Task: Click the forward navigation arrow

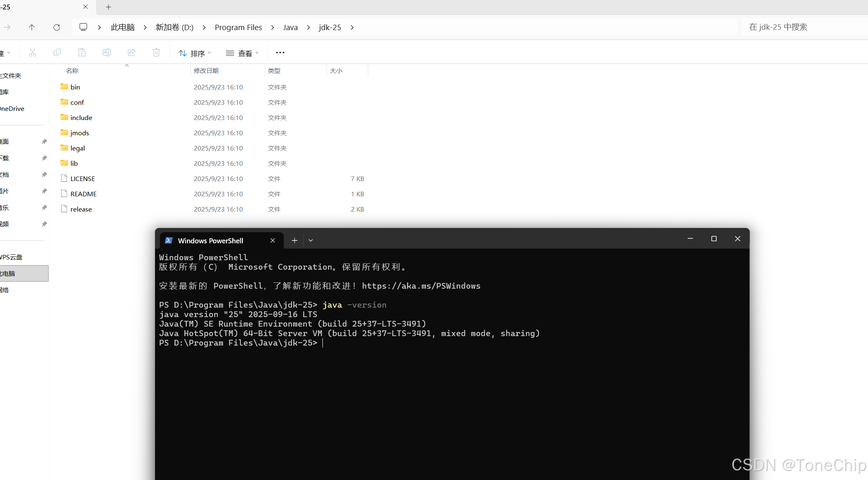Action: point(7,27)
